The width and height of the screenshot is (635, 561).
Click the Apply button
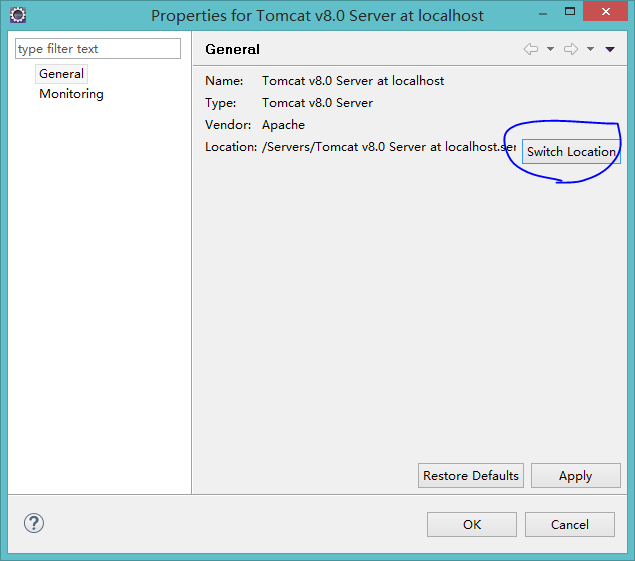(575, 476)
